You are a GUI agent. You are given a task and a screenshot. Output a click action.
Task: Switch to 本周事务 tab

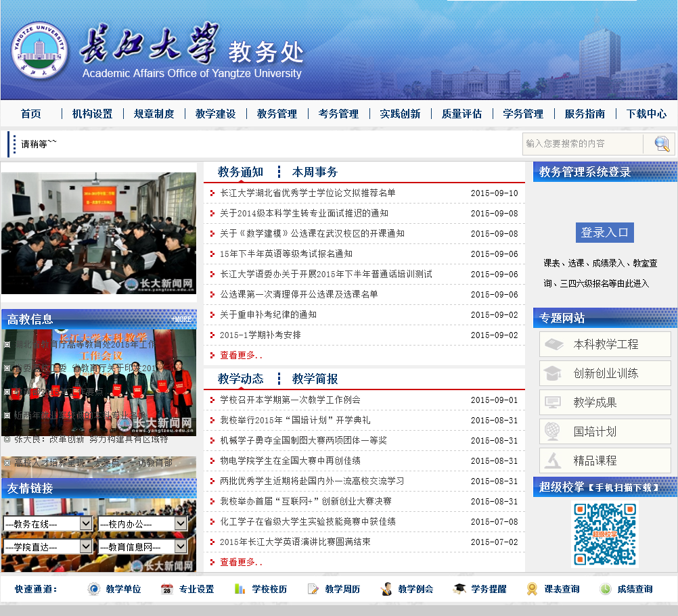tap(315, 172)
